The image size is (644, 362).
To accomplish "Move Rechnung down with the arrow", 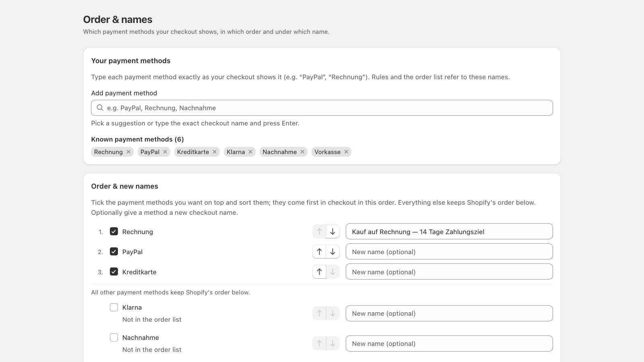I will point(333,232).
